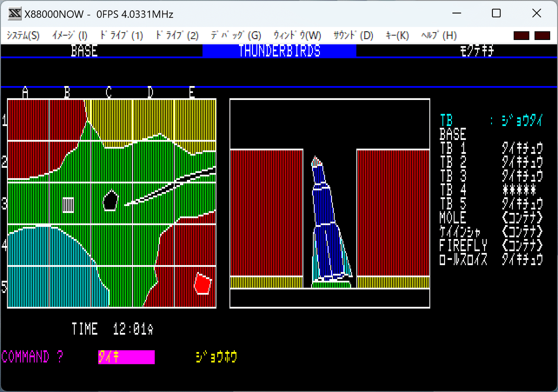Click the red pentagon marker on map

coord(203,283)
